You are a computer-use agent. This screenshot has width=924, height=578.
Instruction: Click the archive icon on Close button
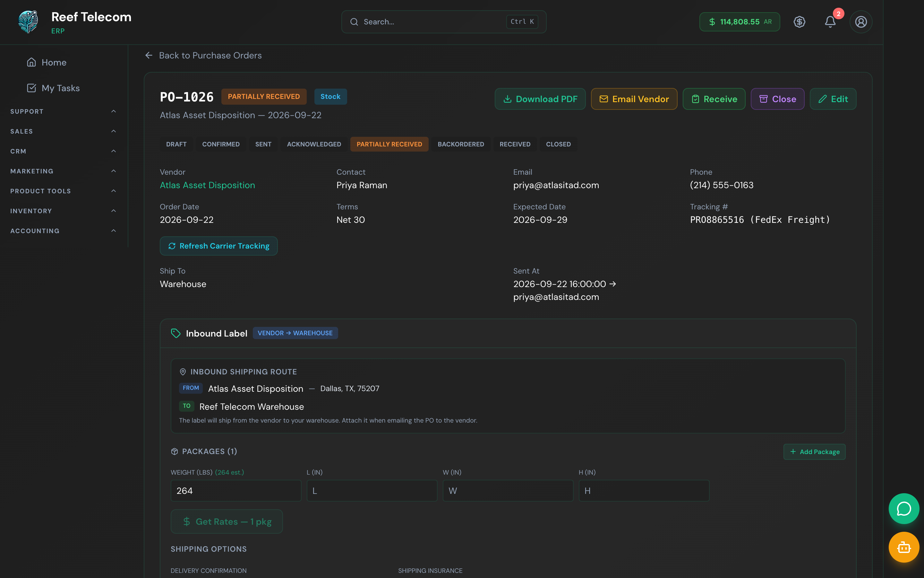pos(764,99)
